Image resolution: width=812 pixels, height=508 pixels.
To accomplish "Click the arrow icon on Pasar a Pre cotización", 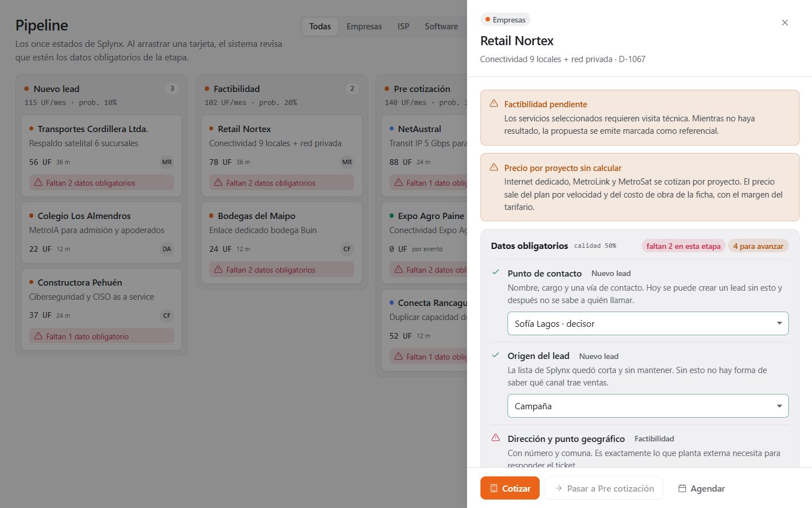I will click(x=558, y=488).
